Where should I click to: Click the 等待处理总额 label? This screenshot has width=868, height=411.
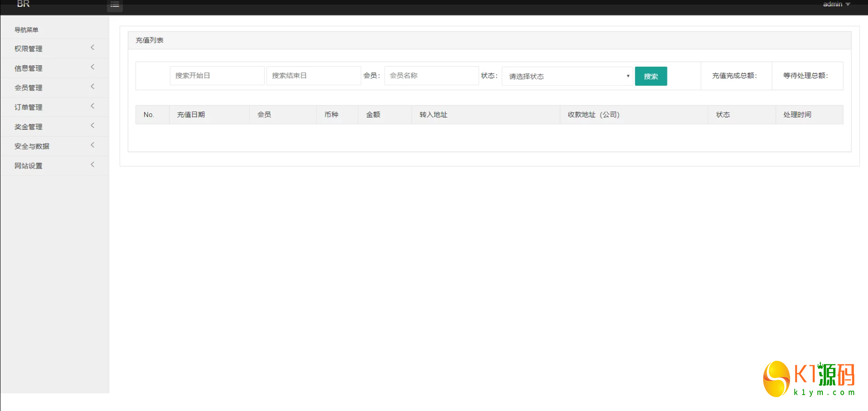[x=806, y=76]
